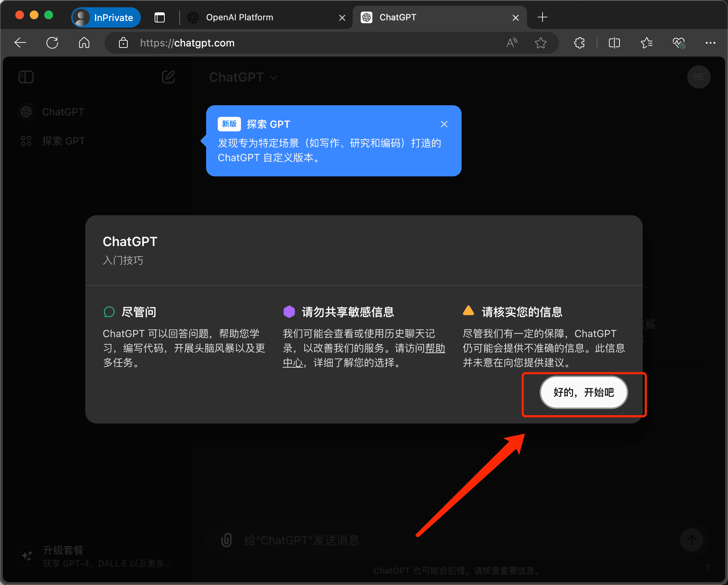Click 好的，开始吧 button
The height and width of the screenshot is (585, 728).
(x=584, y=392)
